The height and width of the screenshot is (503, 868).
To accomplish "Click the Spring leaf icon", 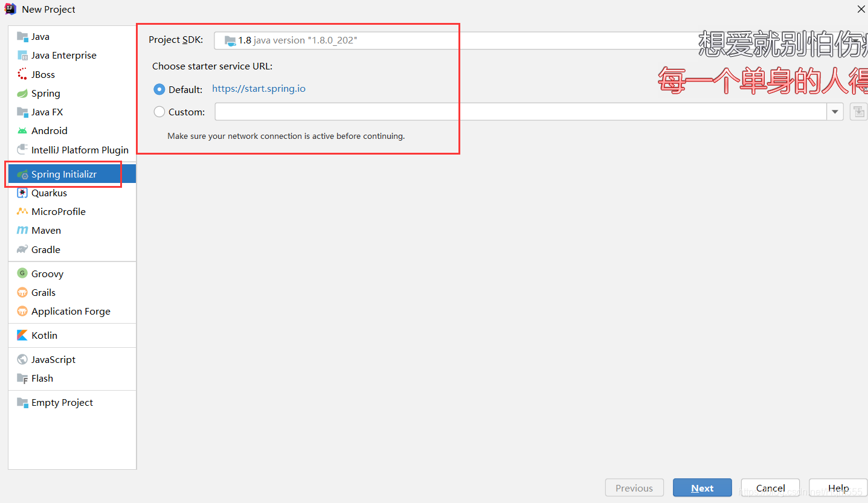I will (x=22, y=94).
